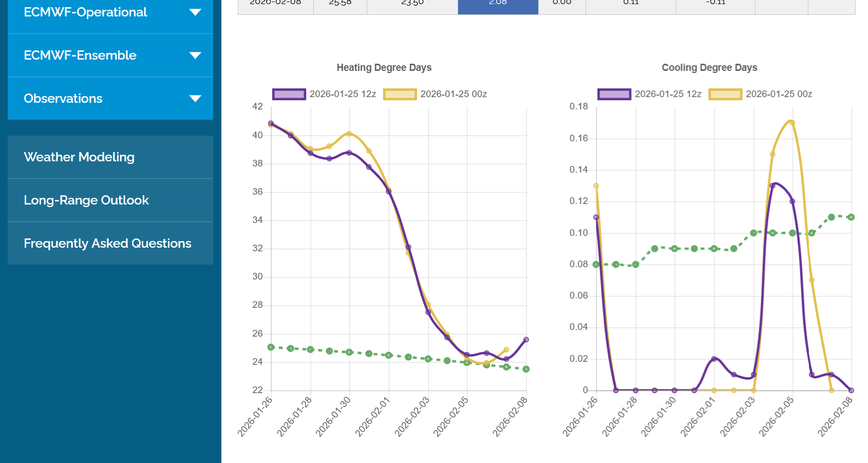This screenshot has height=463, width=868.
Task: Expand the ECMWF-Ensemble dropdown arrow
Action: click(195, 55)
